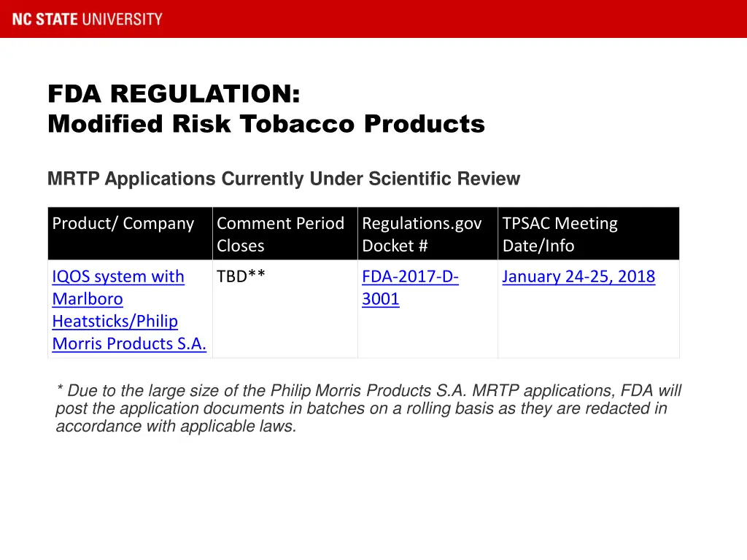Screen dimensions: 747x560
Task: Follow the January 24-25, 2018 meeting link
Action: [578, 277]
